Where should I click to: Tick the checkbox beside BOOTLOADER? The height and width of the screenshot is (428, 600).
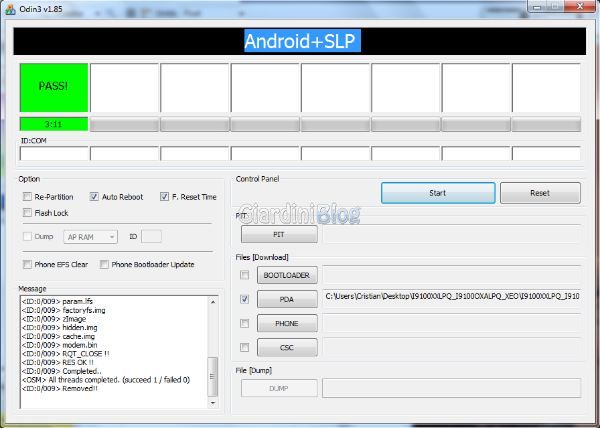[244, 275]
